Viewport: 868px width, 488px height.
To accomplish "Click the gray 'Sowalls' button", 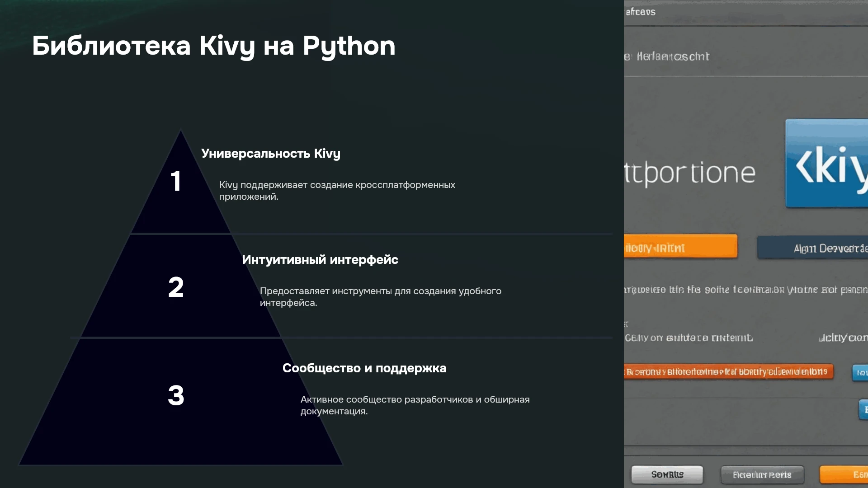I will point(667,474).
